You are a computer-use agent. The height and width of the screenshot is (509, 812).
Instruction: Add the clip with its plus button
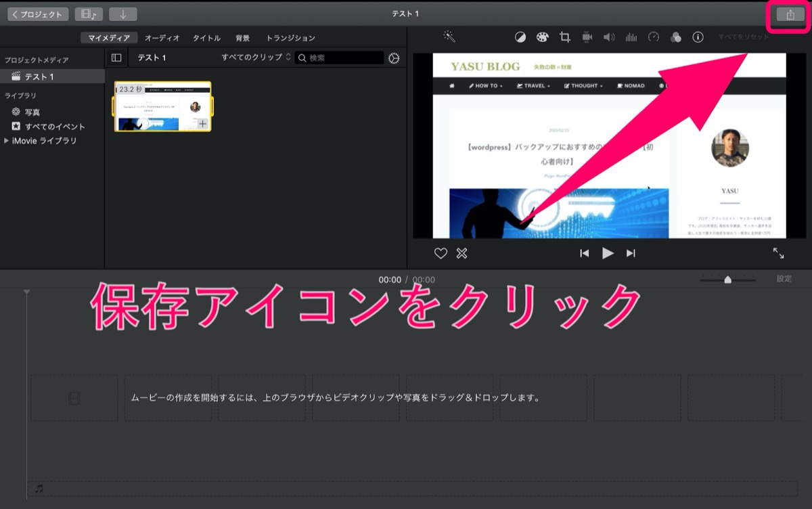(202, 124)
